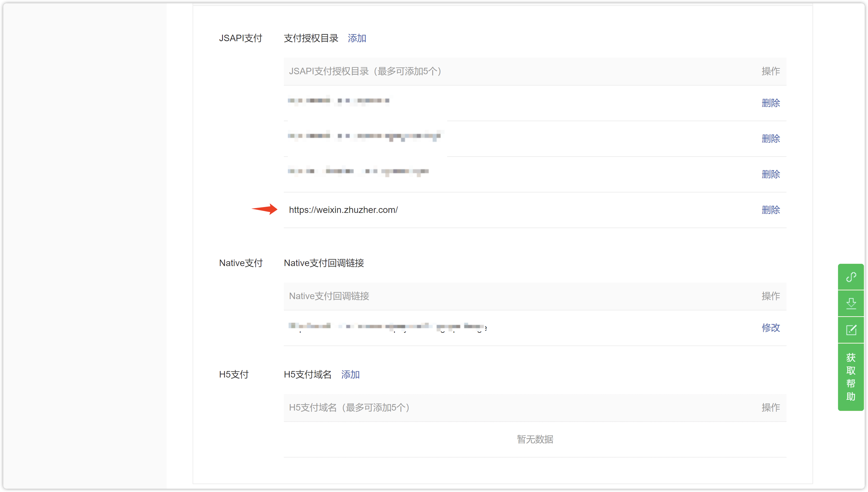Click the Native支付回调链接 table header
The height and width of the screenshot is (492, 868).
tap(329, 296)
